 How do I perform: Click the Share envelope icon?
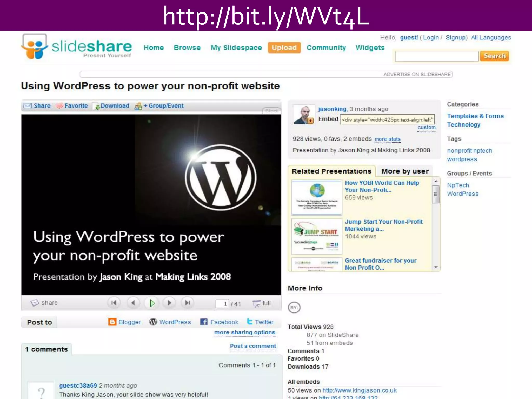28,106
